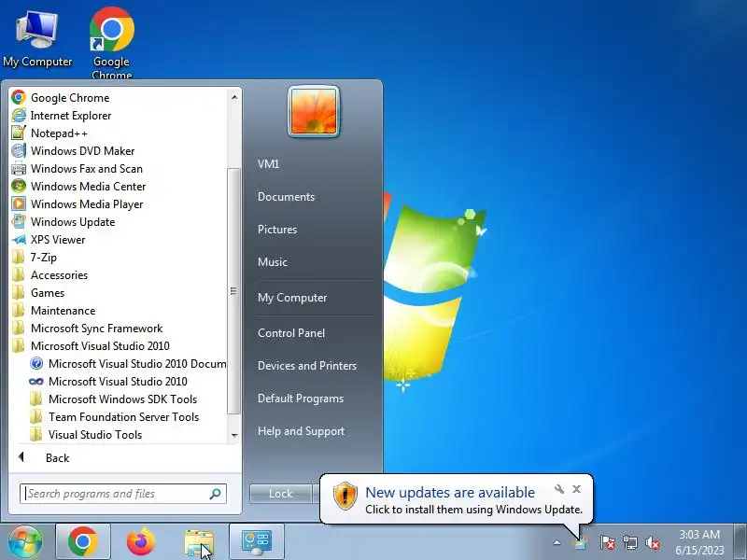
Task: Expand the Accessories folder
Action: [49, 275]
